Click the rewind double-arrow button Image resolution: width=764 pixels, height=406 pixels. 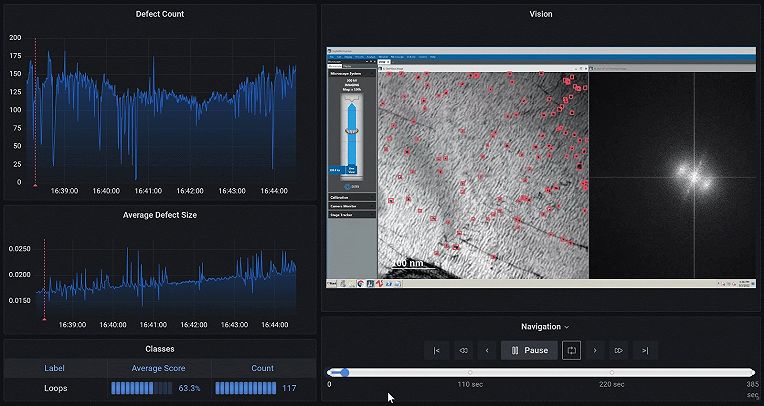[x=462, y=350]
